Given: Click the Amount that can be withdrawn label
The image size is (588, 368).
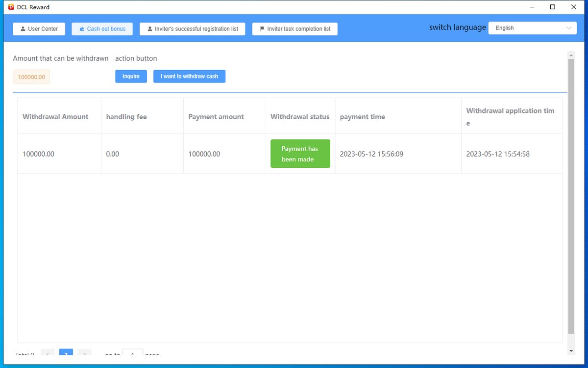Looking at the screenshot, I should (x=61, y=58).
